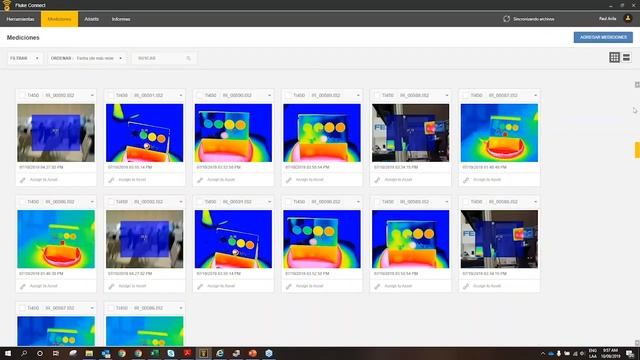Image resolution: width=640 pixels, height=360 pixels.
Task: Tick checkbox on second-row IR_00086 card
Action: pos(22,202)
